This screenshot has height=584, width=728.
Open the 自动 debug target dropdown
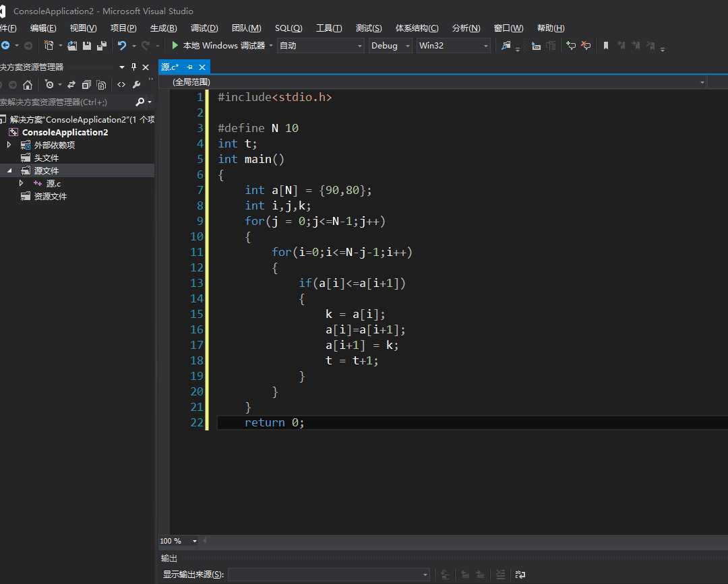pyautogui.click(x=360, y=46)
